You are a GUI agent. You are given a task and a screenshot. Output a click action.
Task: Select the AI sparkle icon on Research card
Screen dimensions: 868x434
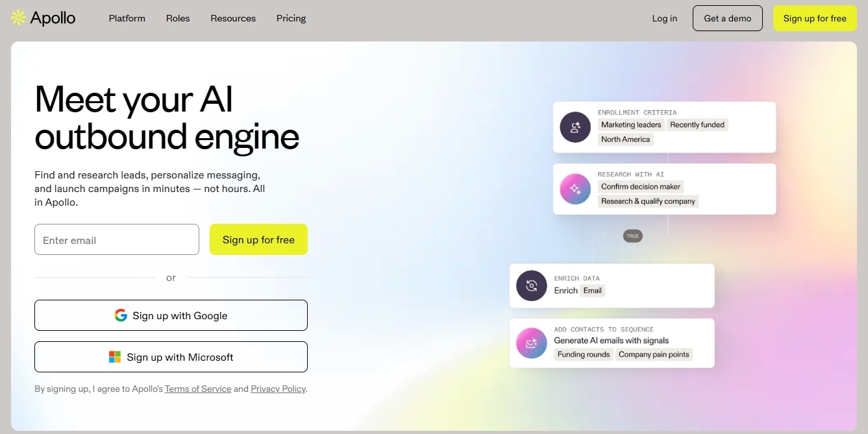[575, 189]
